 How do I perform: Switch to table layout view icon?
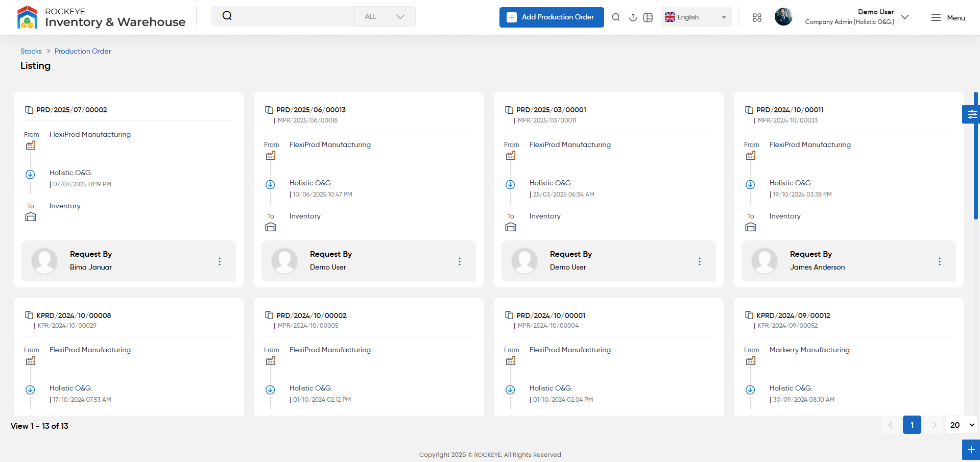pos(648,17)
